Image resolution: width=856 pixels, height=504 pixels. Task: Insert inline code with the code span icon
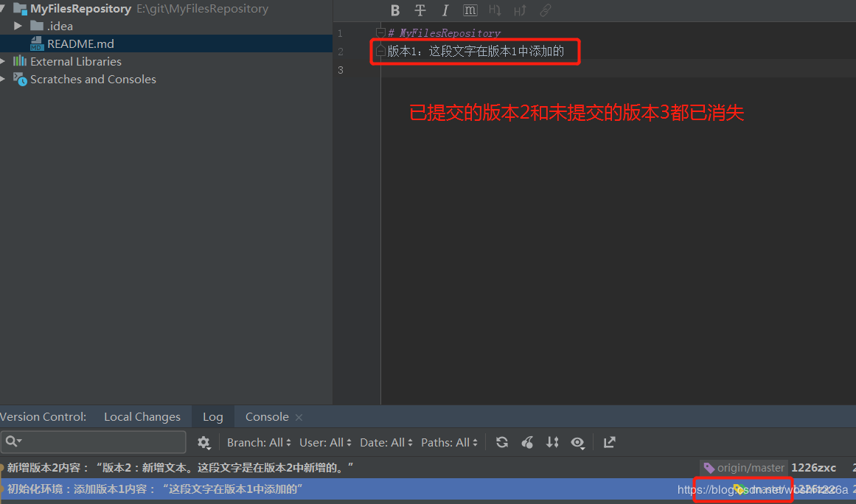[x=470, y=10]
